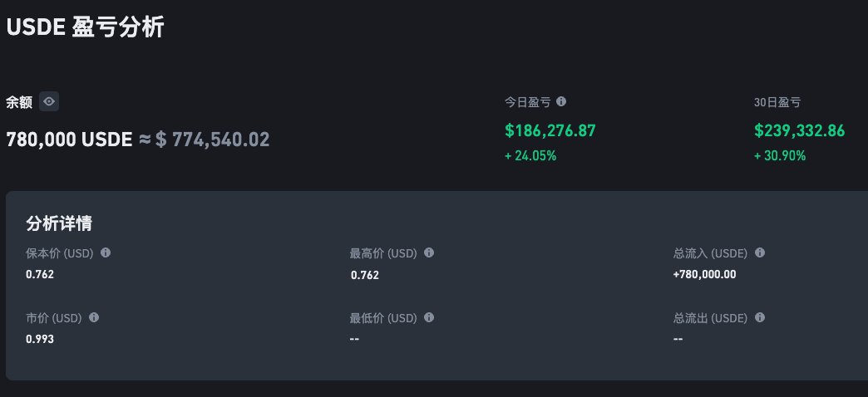The width and height of the screenshot is (868, 397).
Task: Click the +780,000.00 total inflow value
Action: pos(704,274)
